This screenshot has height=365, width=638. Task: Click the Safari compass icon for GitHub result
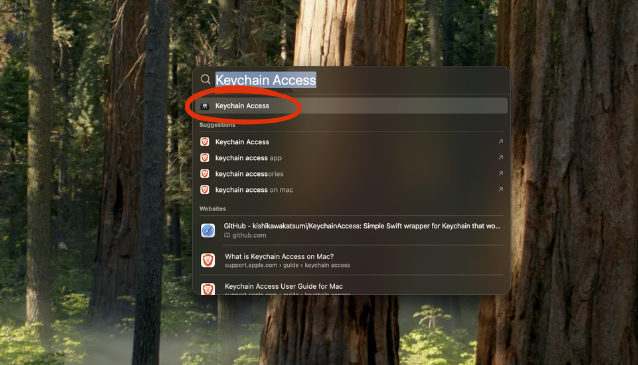point(208,230)
